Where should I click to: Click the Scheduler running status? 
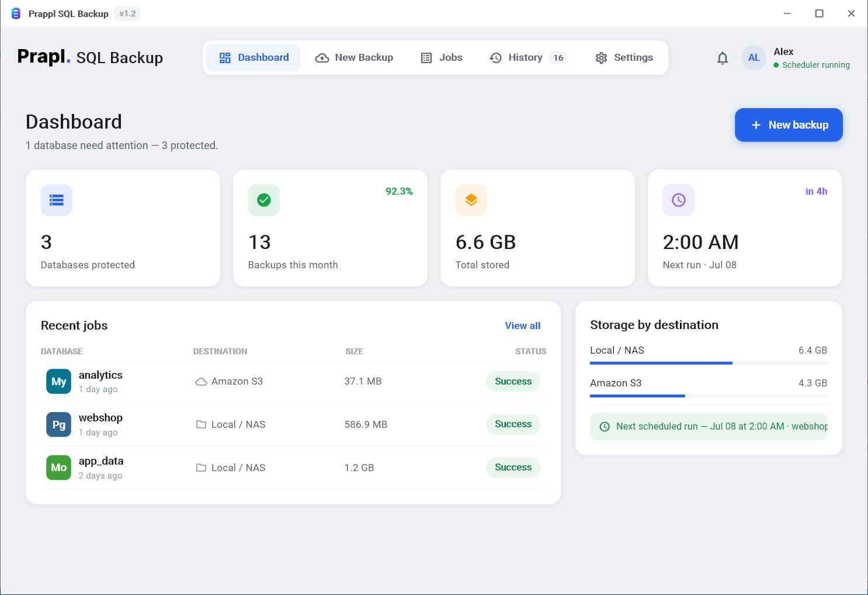click(x=811, y=65)
